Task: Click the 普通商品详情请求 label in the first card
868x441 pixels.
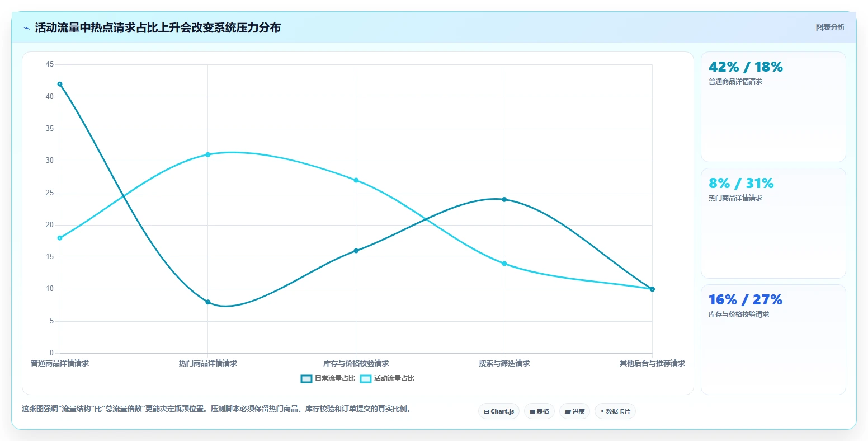Action: click(735, 82)
